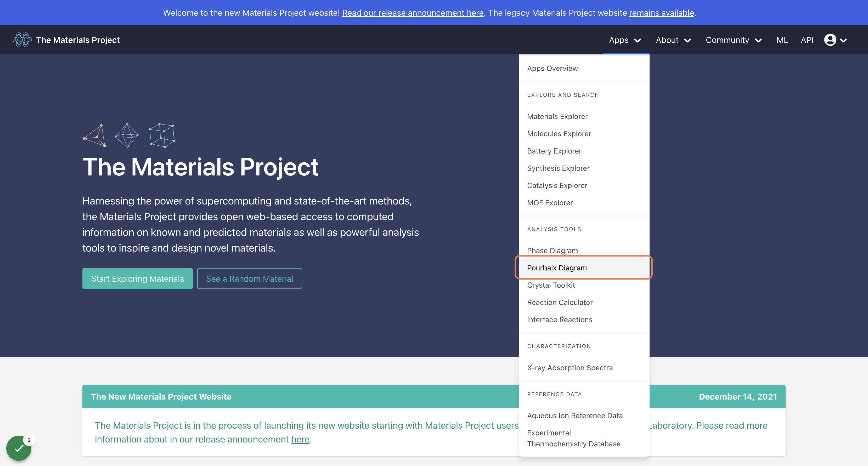Open Materials Explorer from menu
This screenshot has width=868, height=466.
click(584, 116)
